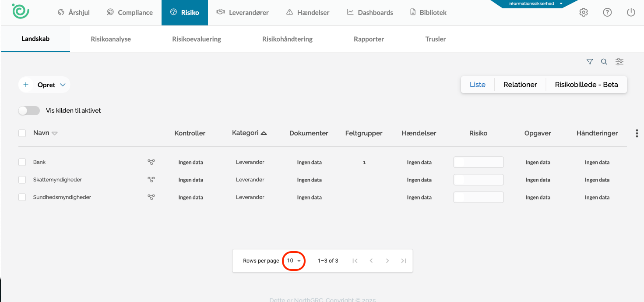Switch to the Risikoanalyse tab
The image size is (644, 302).
point(111,39)
